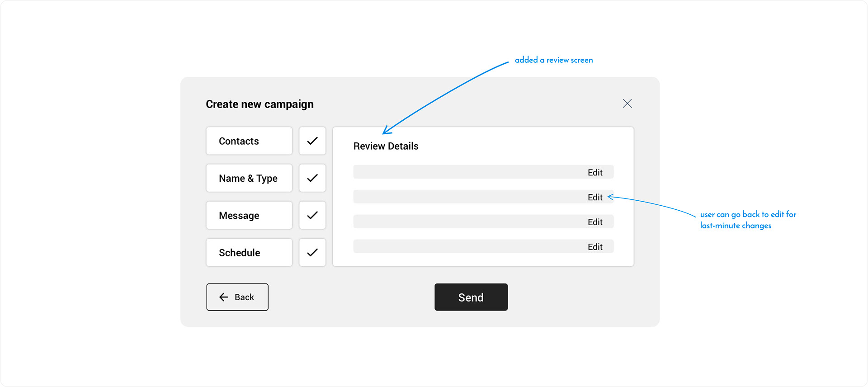Open the Contacts step

[249, 141]
